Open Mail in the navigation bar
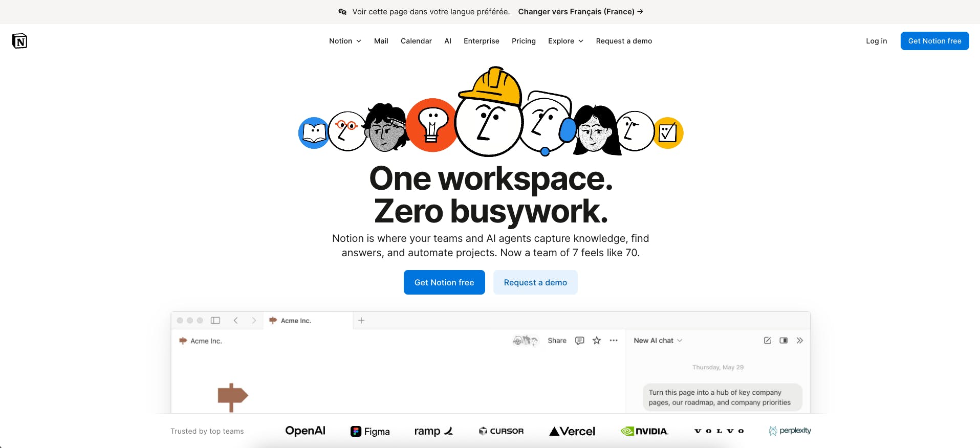The image size is (980, 448). point(381,41)
